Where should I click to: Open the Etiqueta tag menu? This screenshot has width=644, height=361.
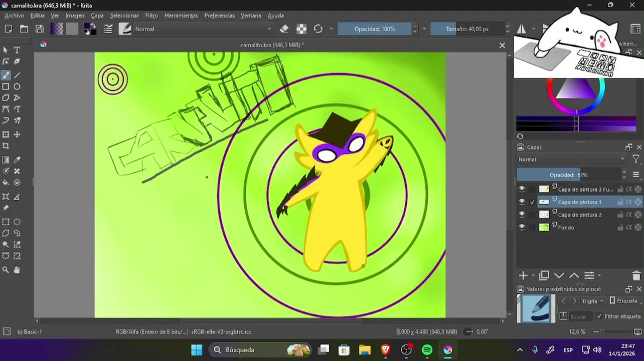point(623,301)
